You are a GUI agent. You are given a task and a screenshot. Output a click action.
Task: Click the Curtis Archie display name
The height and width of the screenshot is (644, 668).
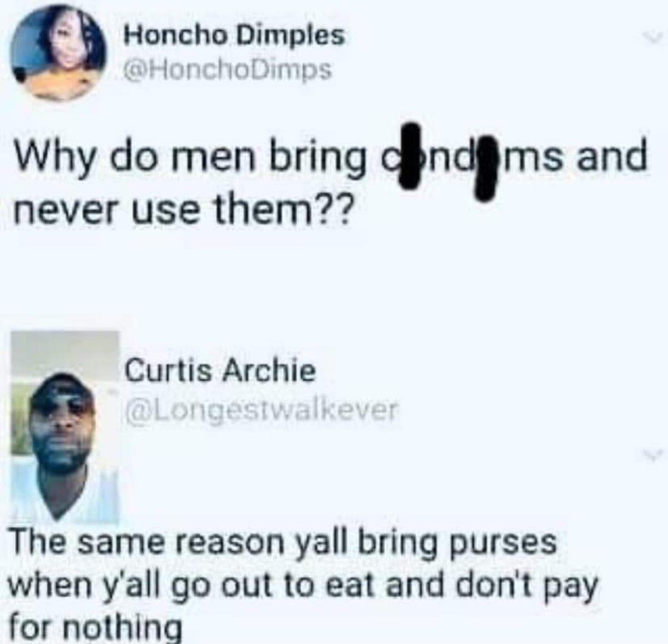(220, 371)
